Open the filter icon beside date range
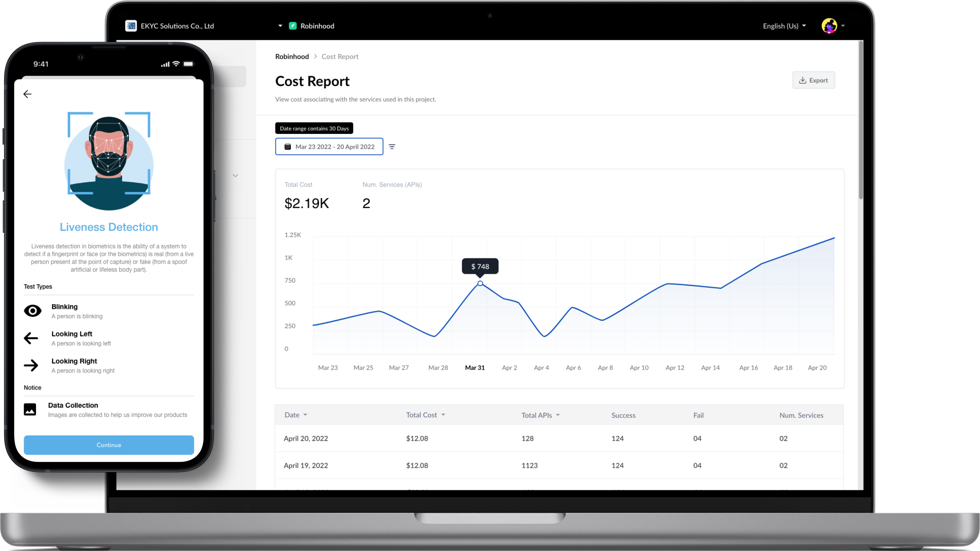Image resolution: width=980 pixels, height=551 pixels. click(x=392, y=146)
